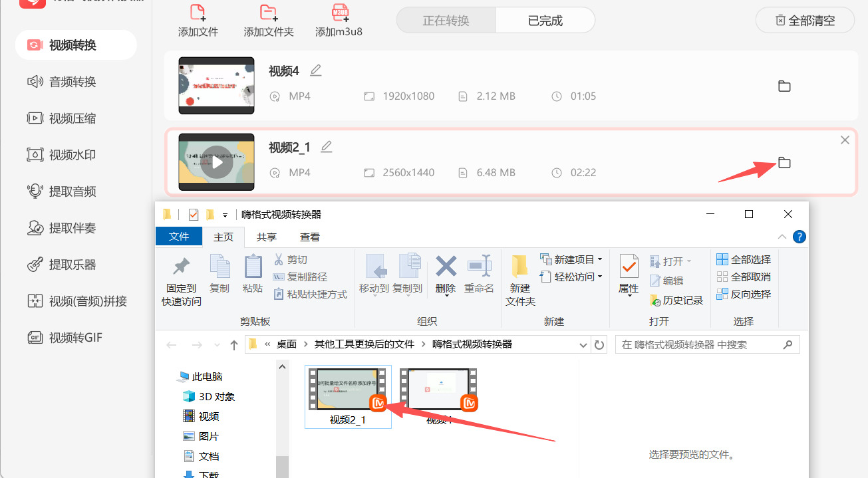
Task: Click the 视频4 thumbnail in converter list
Action: 217,86
